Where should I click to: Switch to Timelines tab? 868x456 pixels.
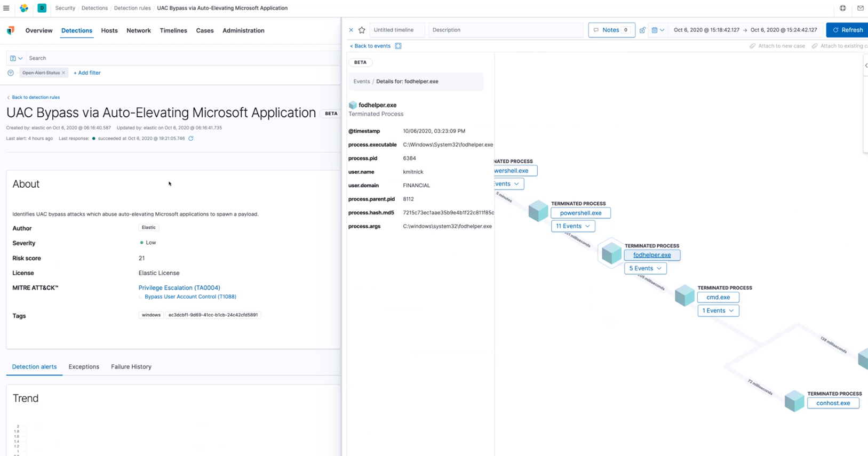[173, 30]
